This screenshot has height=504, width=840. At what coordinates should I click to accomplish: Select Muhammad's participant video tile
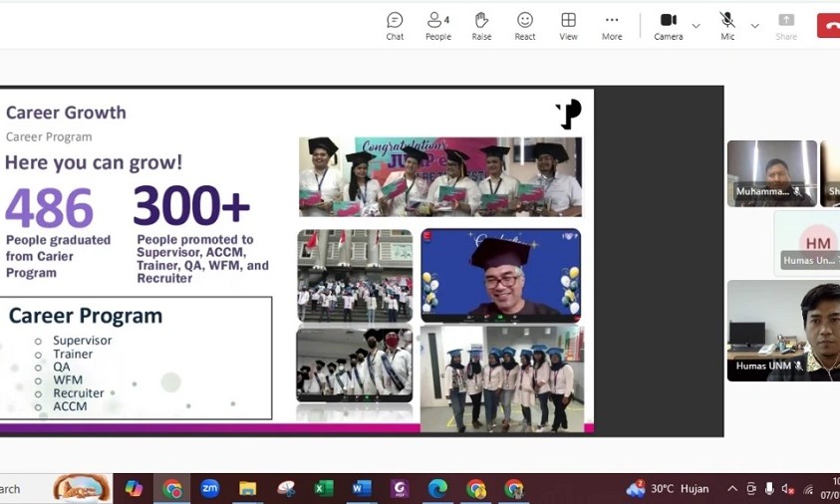771,173
